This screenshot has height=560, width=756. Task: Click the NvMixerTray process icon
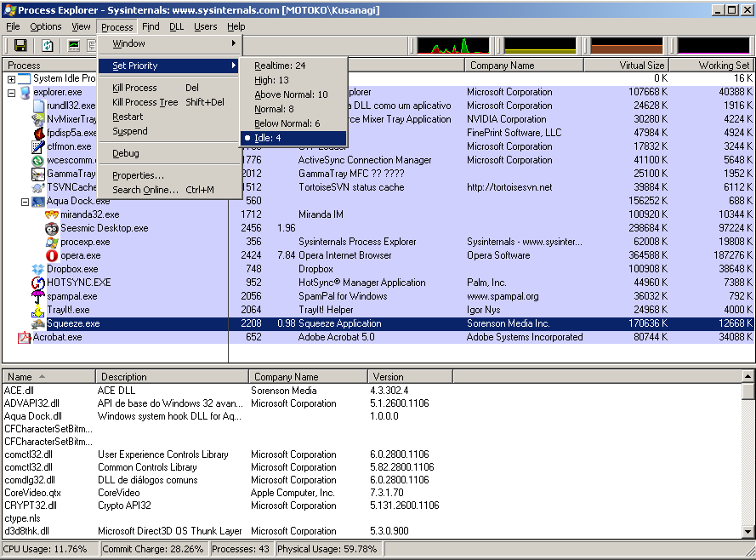pyautogui.click(x=38, y=119)
